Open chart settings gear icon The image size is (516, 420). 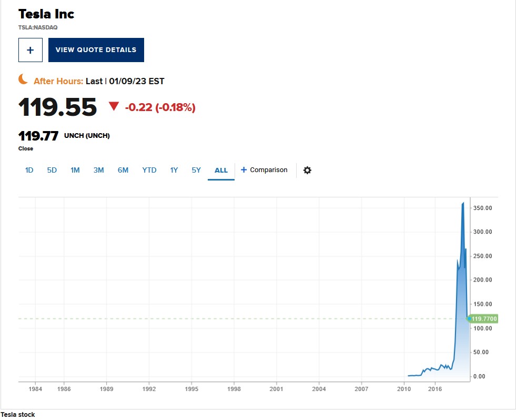(x=307, y=171)
